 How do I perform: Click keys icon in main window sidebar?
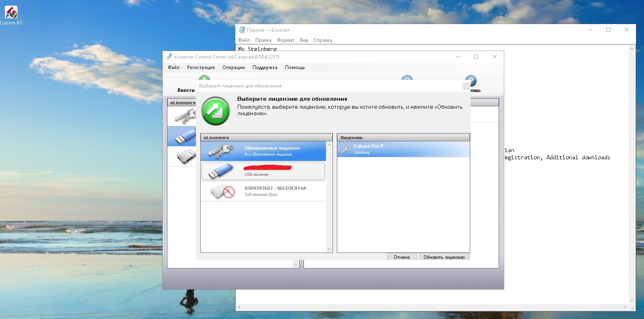(x=185, y=116)
